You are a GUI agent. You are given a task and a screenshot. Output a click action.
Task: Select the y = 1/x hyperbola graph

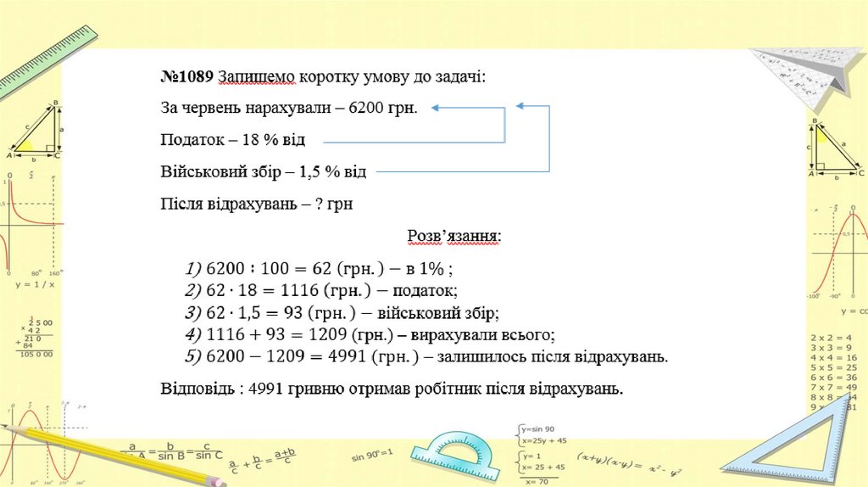point(32,229)
